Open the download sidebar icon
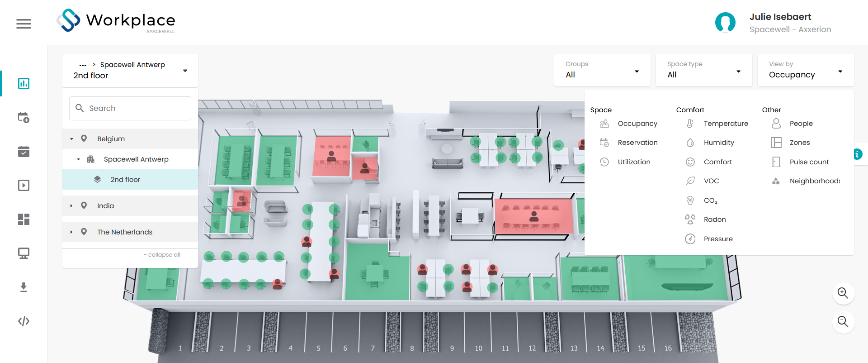The width and height of the screenshot is (868, 363). point(24,287)
